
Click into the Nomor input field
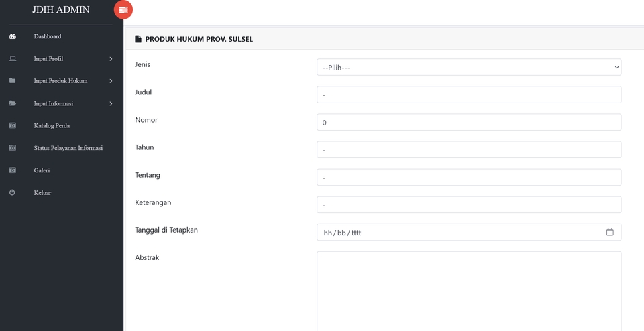pos(468,122)
